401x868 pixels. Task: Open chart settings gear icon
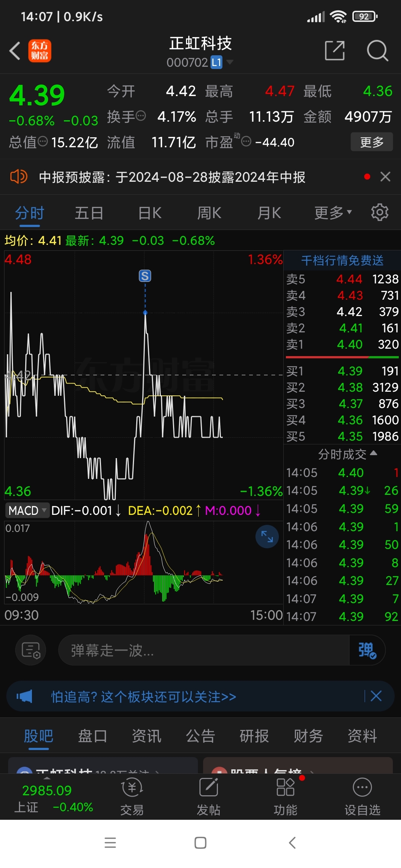(379, 213)
